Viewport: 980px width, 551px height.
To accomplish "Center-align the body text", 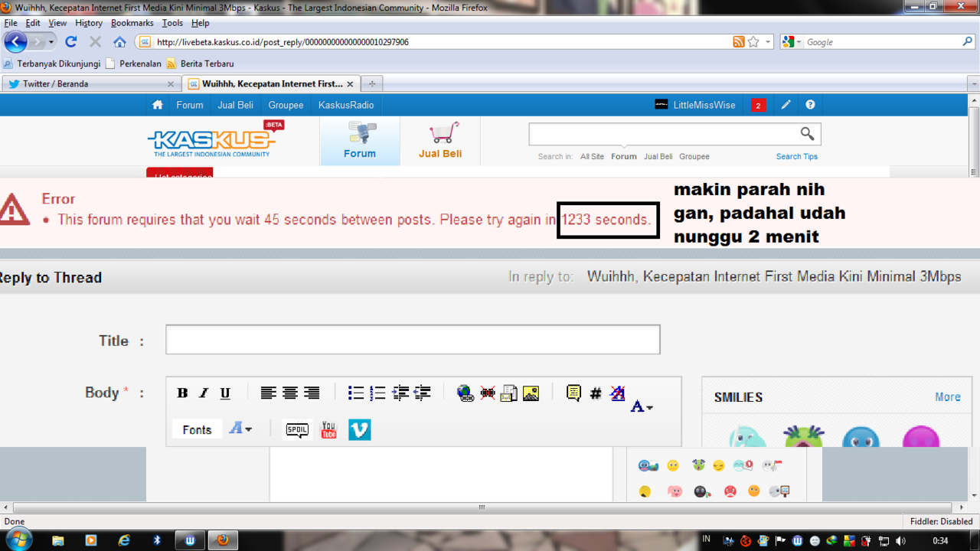I will click(289, 393).
